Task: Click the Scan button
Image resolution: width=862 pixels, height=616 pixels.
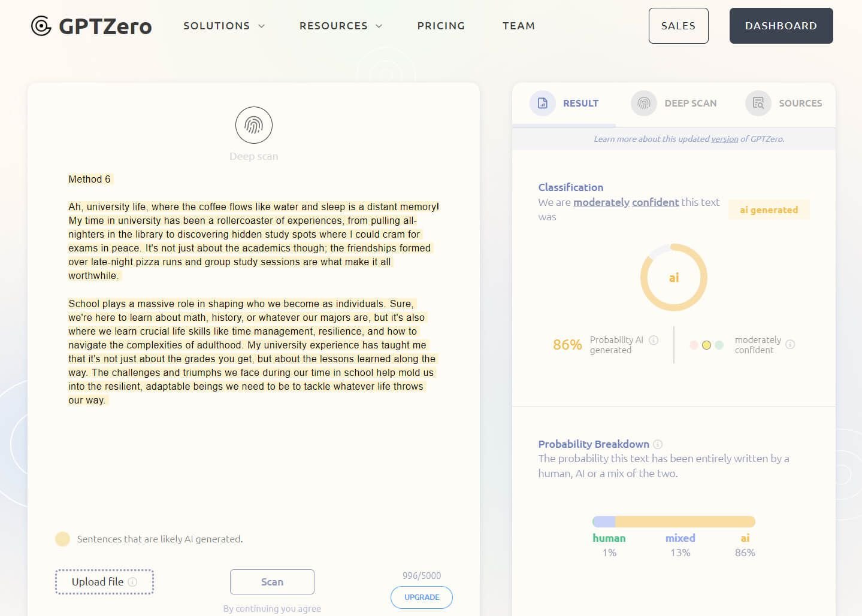Action: (272, 582)
